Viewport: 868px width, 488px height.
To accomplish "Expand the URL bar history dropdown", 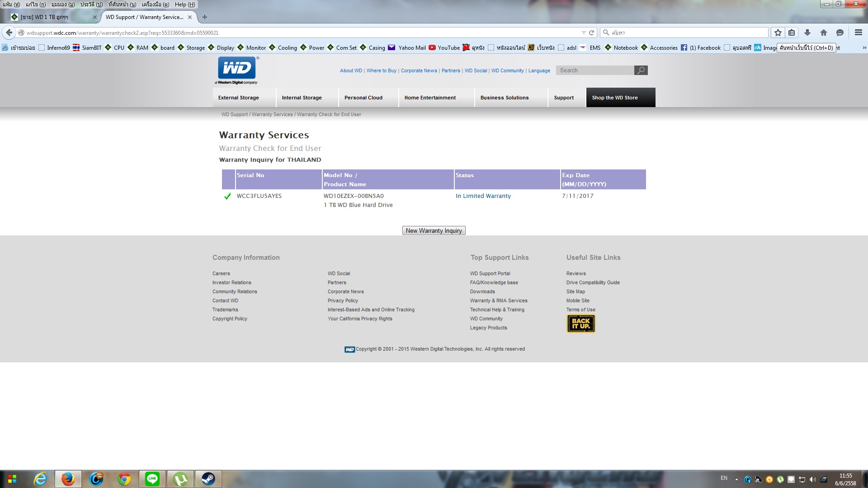I will (x=583, y=33).
